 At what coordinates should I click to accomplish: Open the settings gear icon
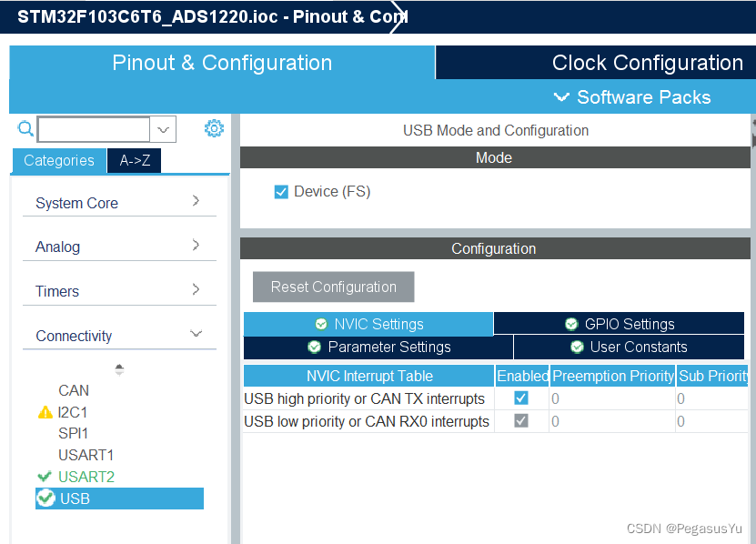[x=214, y=128]
